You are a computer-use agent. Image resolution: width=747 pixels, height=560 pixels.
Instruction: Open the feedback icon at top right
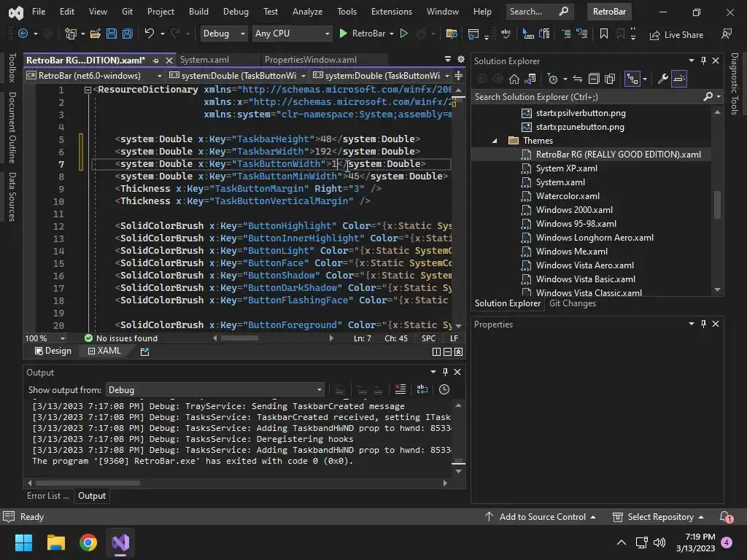pyautogui.click(x=727, y=34)
